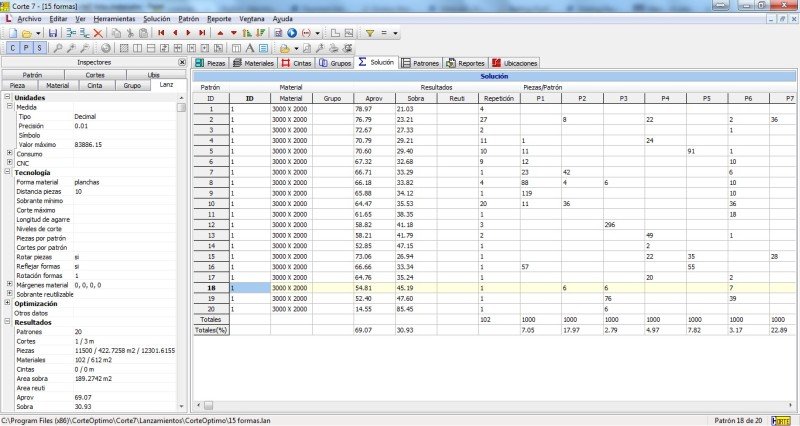Viewport: 800px width, 426px height.
Task: Expand the Optimización section
Action: point(7,303)
